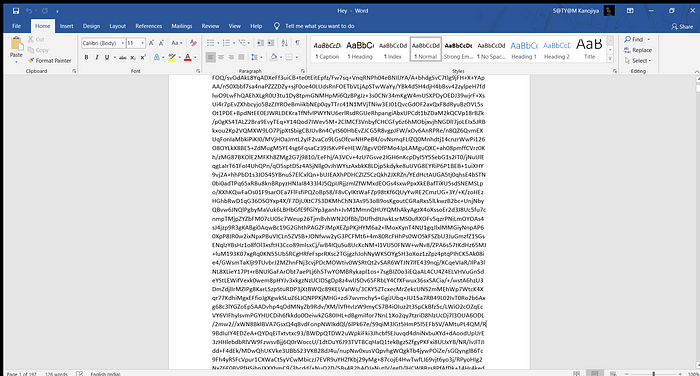Click the Sort icon
700x376 pixels.
(285, 43)
